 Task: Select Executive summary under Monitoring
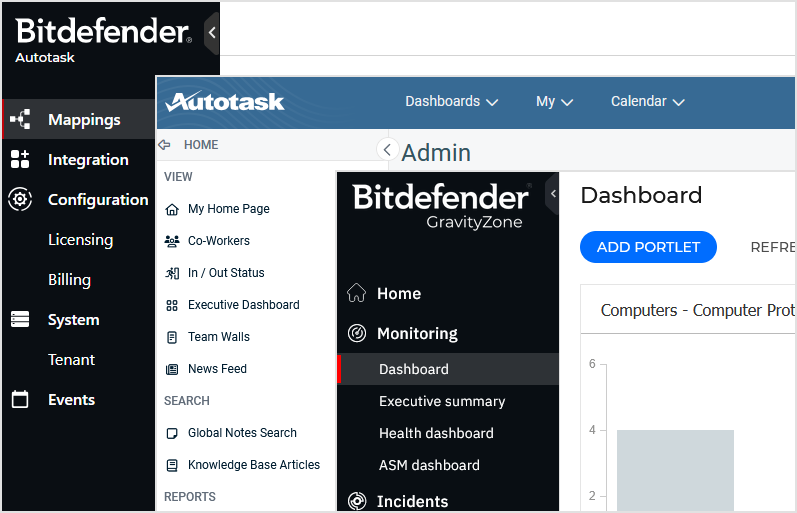(x=442, y=401)
